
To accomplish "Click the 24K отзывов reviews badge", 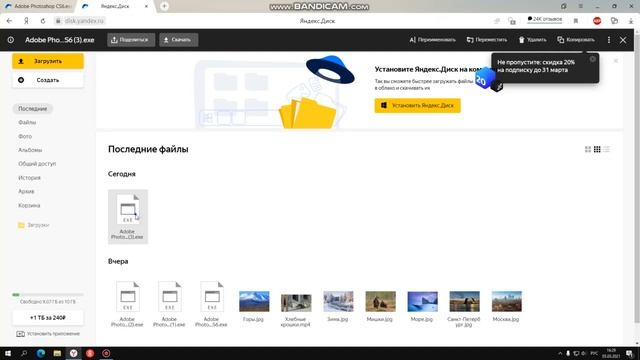I will click(544, 19).
